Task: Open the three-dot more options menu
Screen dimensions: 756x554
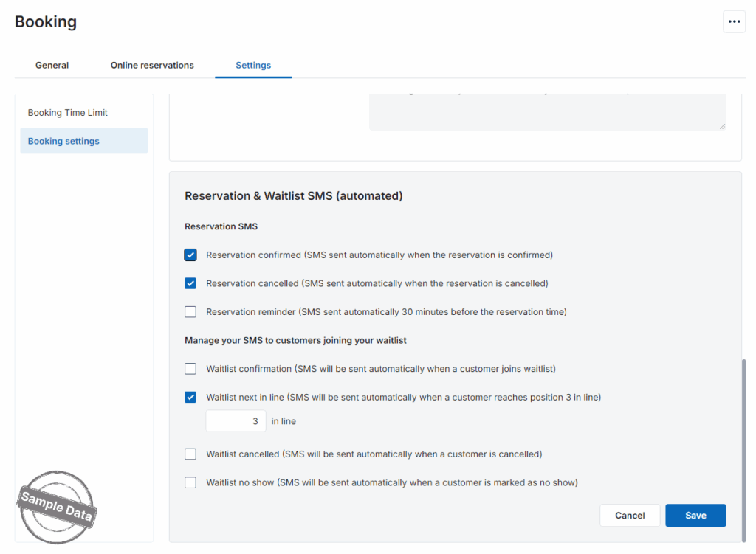Action: [x=734, y=22]
